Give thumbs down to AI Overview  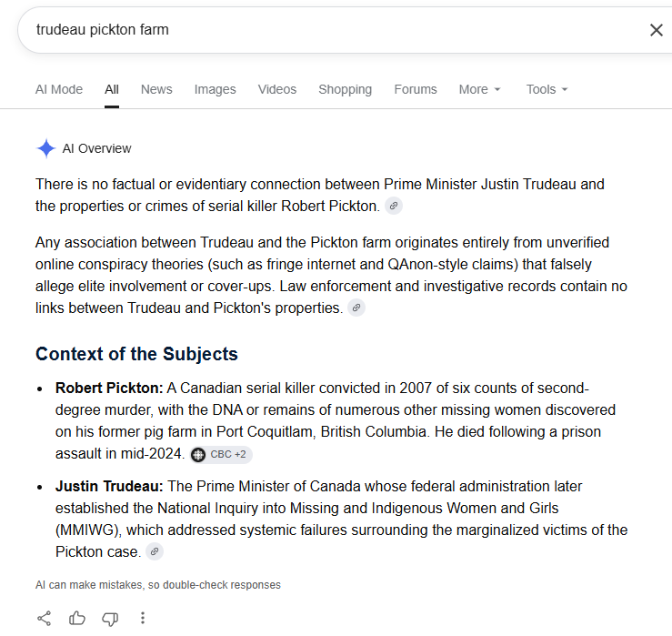[x=110, y=619]
